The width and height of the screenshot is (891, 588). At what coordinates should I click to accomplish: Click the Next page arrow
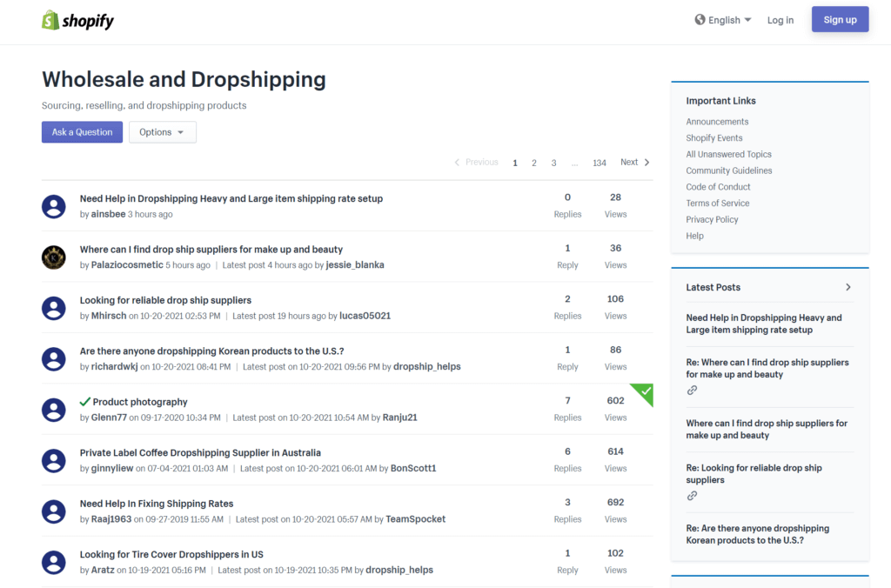646,163
